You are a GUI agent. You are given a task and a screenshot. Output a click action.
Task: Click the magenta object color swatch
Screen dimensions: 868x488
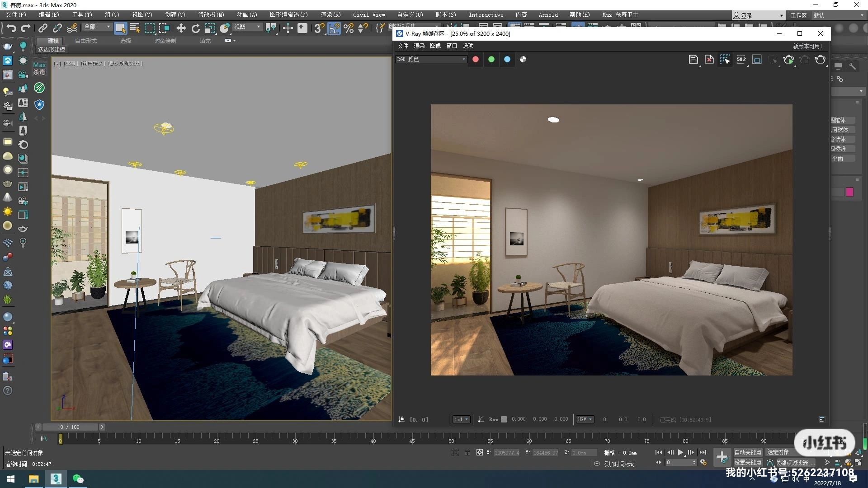pos(849,192)
